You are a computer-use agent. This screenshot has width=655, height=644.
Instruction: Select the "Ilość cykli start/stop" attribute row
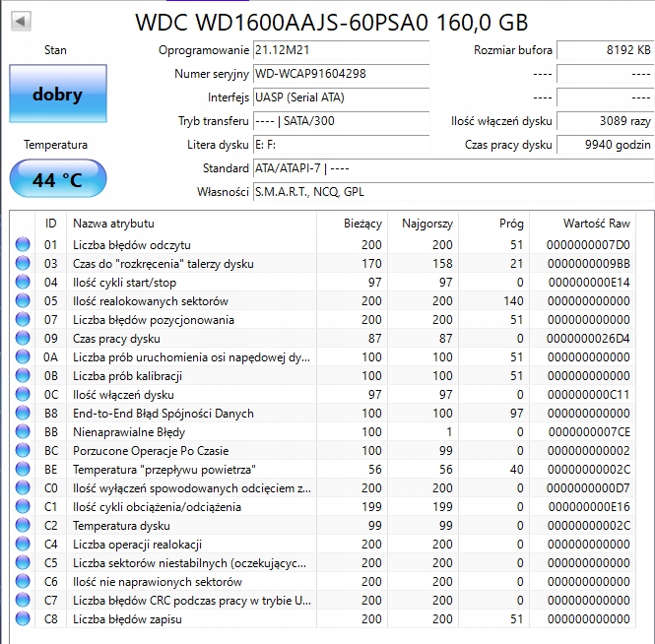[193, 283]
